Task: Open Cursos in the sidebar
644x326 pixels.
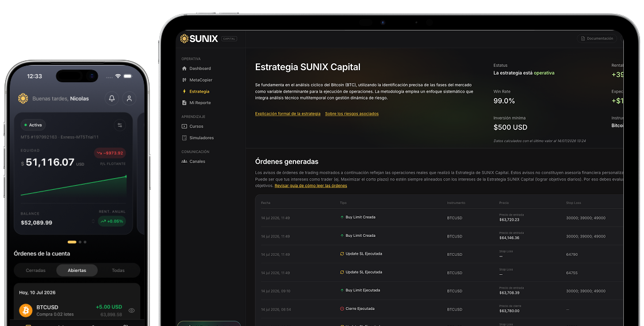Action: click(196, 126)
